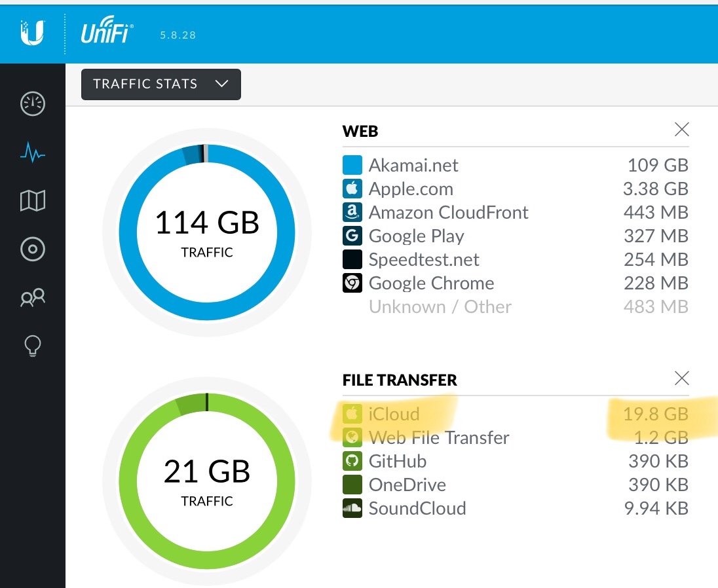718x588 pixels.
Task: Select the Akamai.net traffic entry
Action: click(x=516, y=165)
